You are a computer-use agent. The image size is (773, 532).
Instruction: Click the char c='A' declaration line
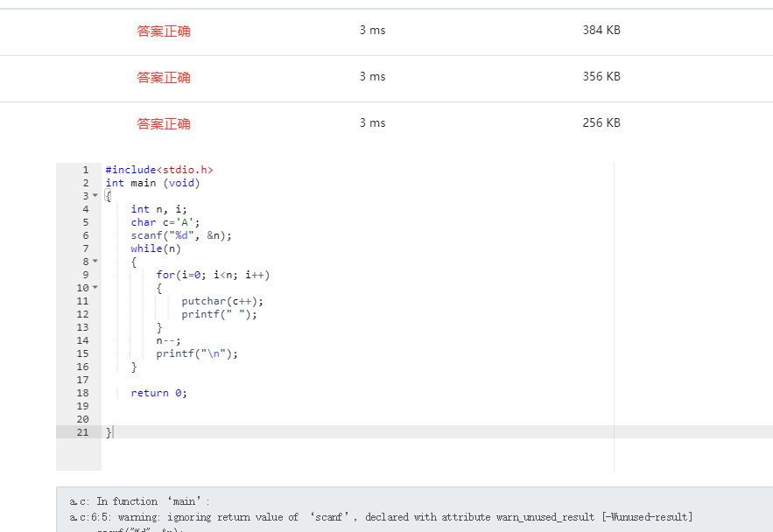click(x=165, y=222)
